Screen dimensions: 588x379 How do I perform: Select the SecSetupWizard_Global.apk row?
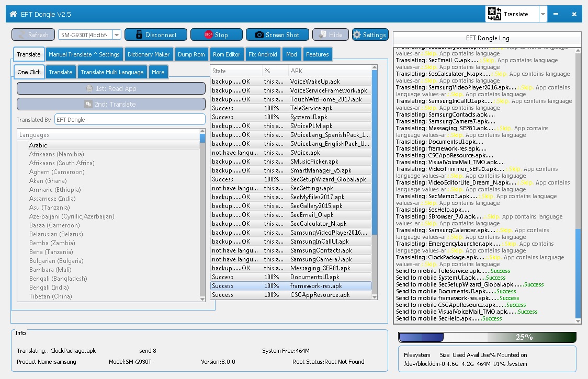[291, 179]
